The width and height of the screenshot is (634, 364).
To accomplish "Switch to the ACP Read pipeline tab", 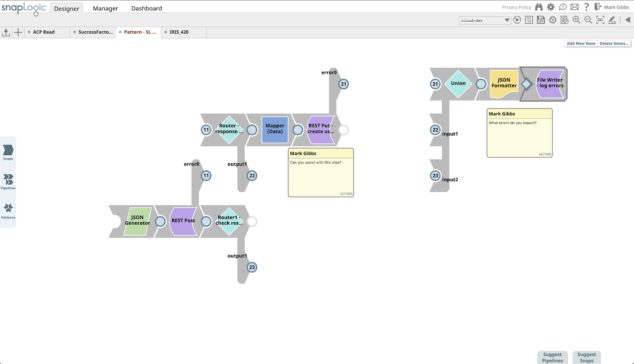I will click(44, 32).
